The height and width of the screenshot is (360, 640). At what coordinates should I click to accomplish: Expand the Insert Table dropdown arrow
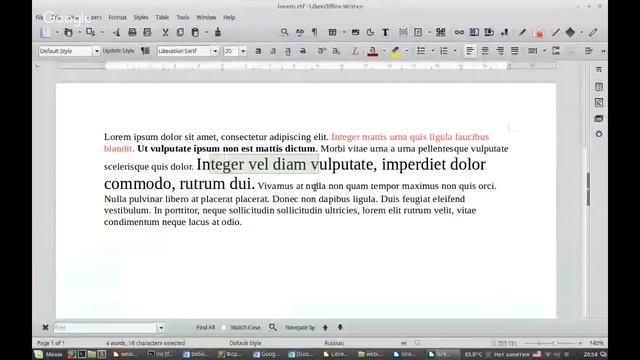point(344,32)
